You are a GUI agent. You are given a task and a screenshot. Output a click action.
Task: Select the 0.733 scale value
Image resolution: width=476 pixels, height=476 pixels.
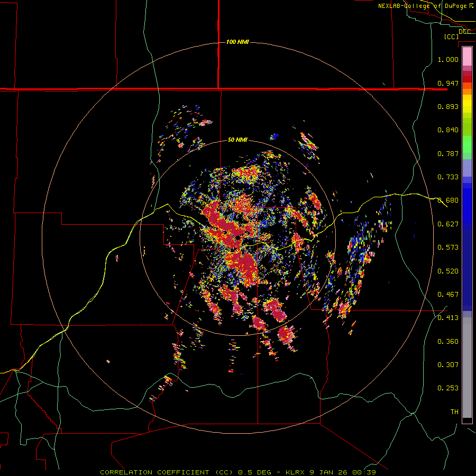448,177
